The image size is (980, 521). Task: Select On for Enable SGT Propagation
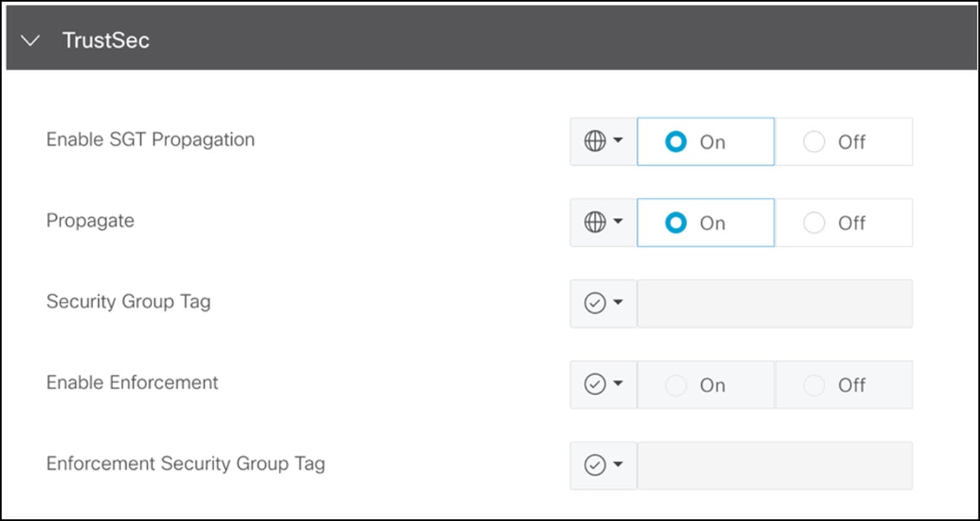(x=705, y=142)
